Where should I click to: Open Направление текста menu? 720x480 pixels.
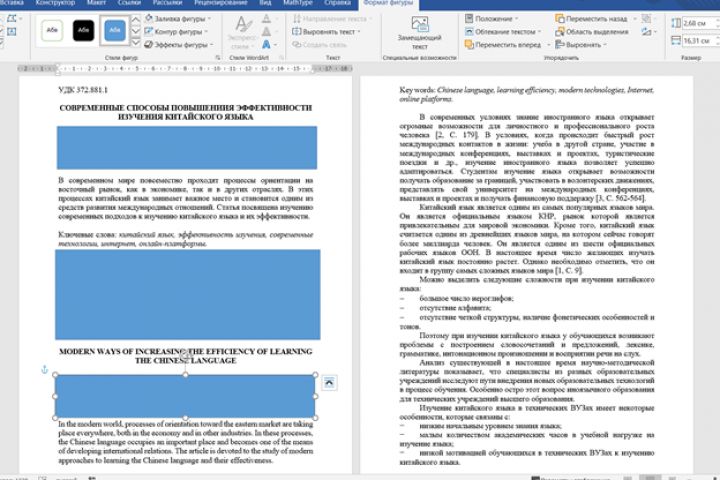(332, 19)
